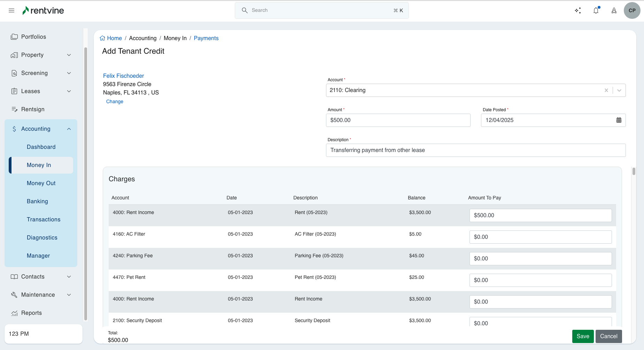Open the Account dropdown arrow
644x350 pixels.
619,90
